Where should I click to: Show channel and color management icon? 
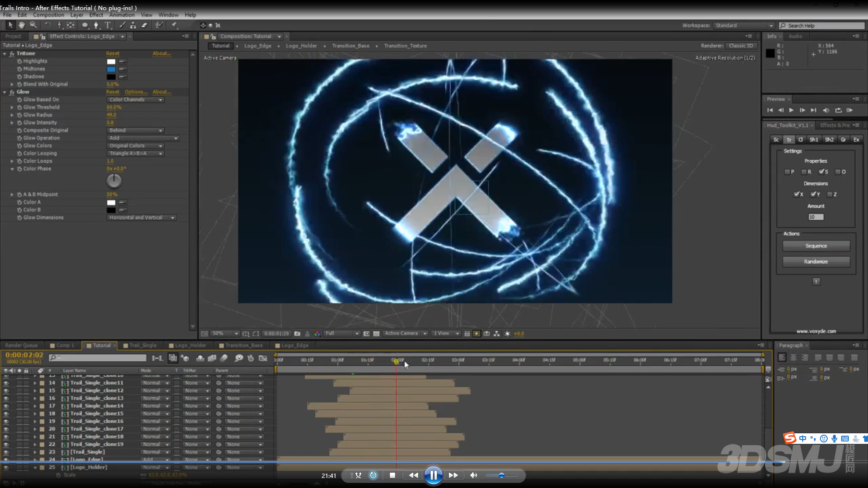point(317,333)
